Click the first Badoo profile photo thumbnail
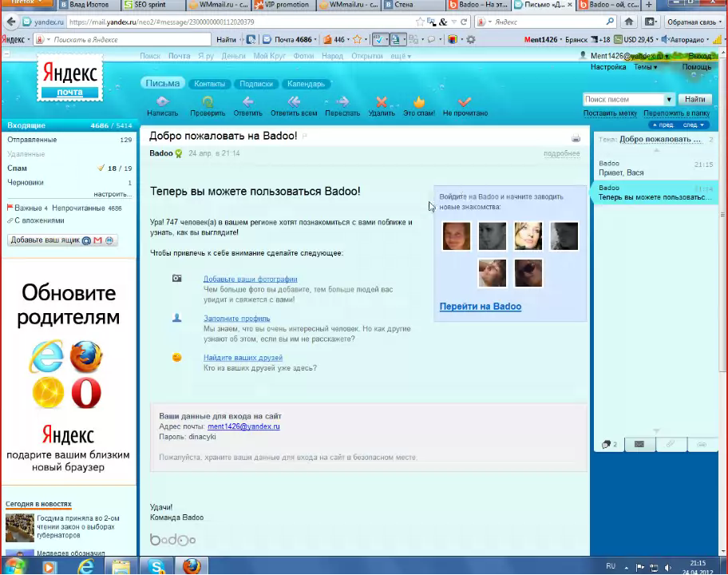Viewport: 728px width, 575px height. (x=456, y=236)
